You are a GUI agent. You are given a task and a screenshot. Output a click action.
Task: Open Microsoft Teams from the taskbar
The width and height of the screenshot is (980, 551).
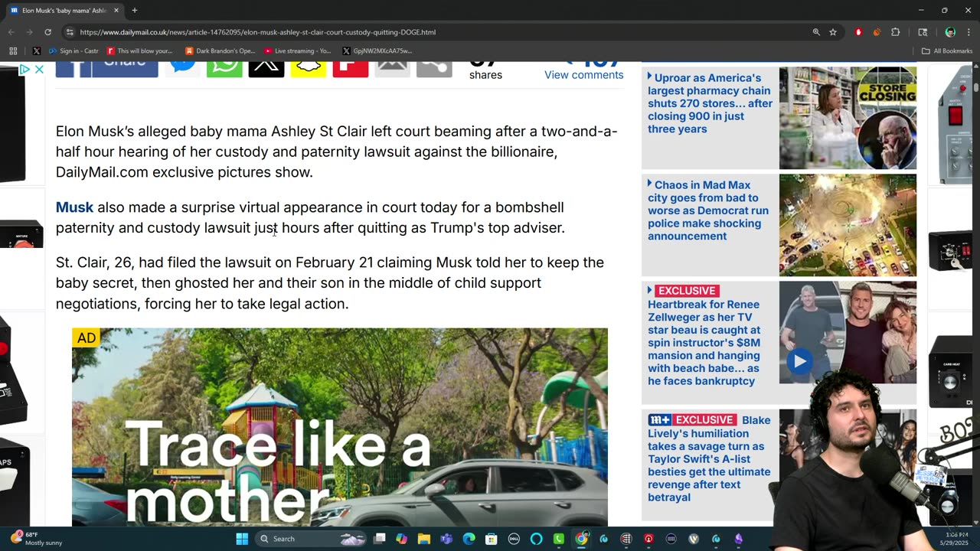446,539
